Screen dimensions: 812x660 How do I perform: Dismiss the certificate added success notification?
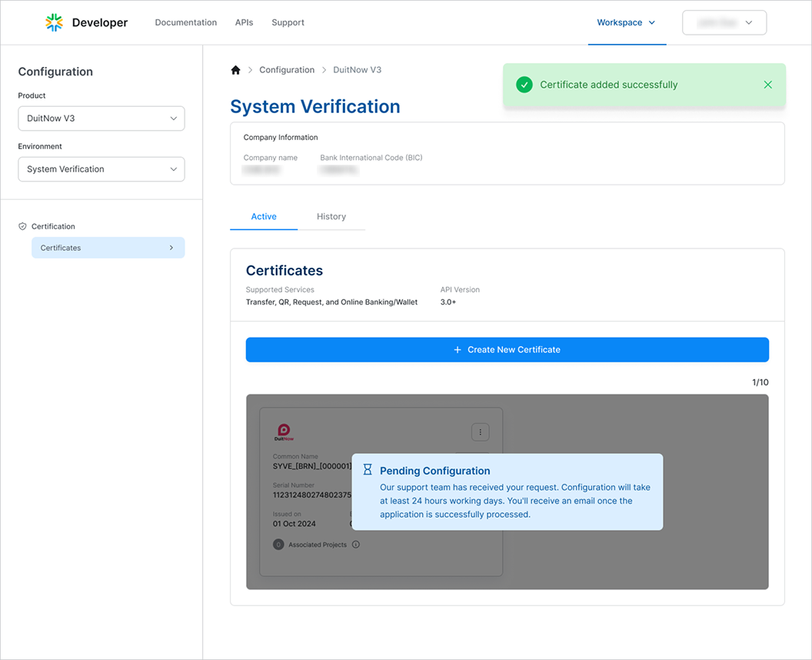pos(767,85)
